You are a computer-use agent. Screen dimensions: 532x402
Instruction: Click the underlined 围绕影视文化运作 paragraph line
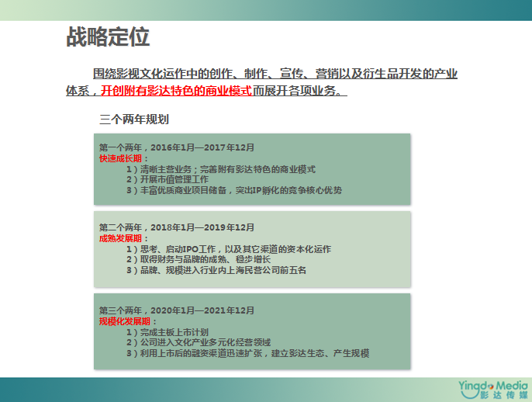pos(275,74)
